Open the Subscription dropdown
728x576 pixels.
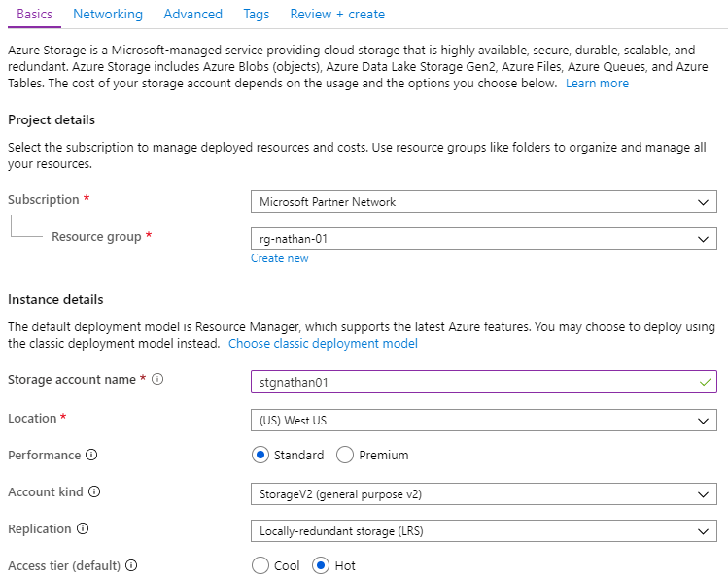click(484, 202)
